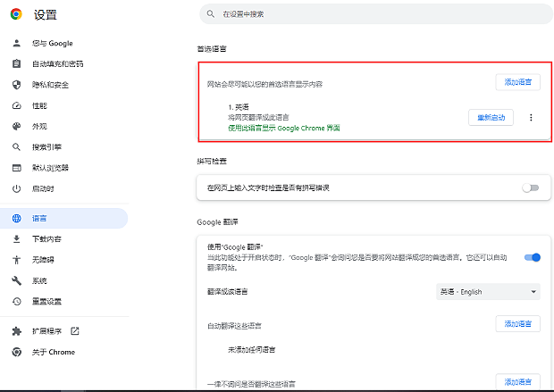
Task: Click the wrench icon next to 系统
Action: 16,280
